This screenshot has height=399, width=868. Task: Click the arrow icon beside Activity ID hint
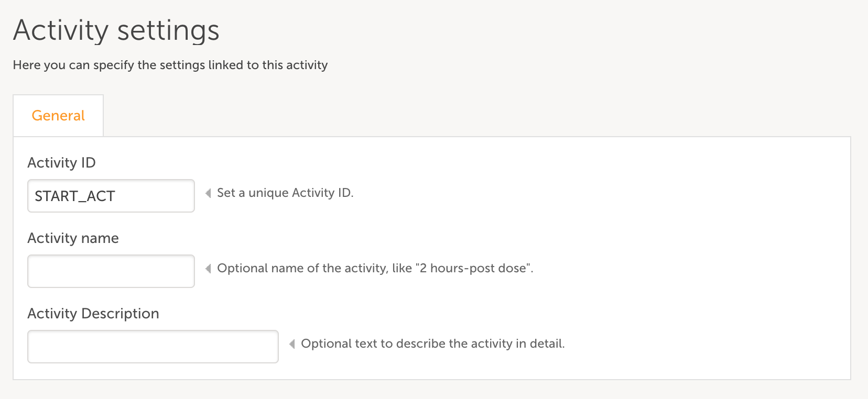[208, 193]
